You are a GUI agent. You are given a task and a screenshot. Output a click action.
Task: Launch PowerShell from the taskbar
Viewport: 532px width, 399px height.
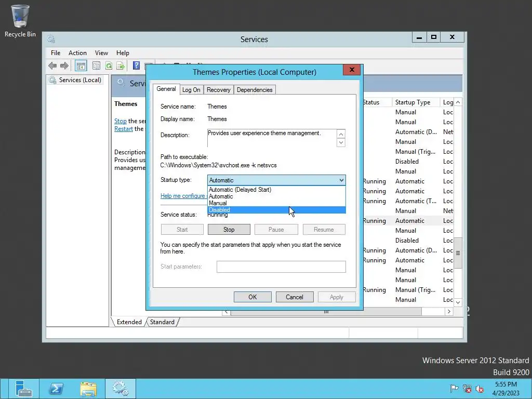(56, 389)
